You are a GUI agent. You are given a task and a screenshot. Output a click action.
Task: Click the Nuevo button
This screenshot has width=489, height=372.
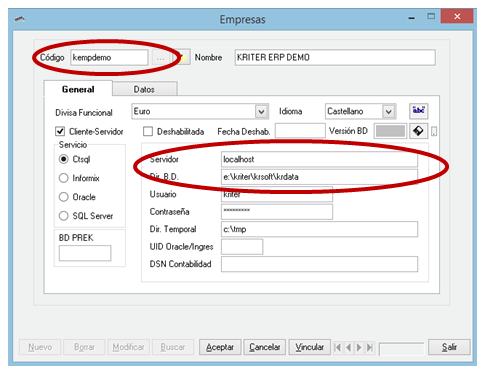click(x=40, y=347)
